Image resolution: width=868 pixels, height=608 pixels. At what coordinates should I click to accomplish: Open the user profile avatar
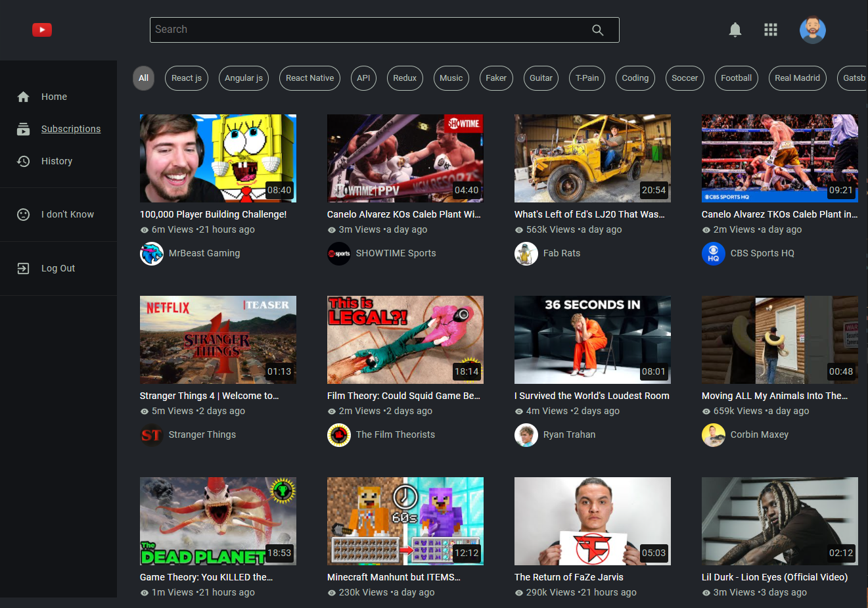tap(813, 30)
